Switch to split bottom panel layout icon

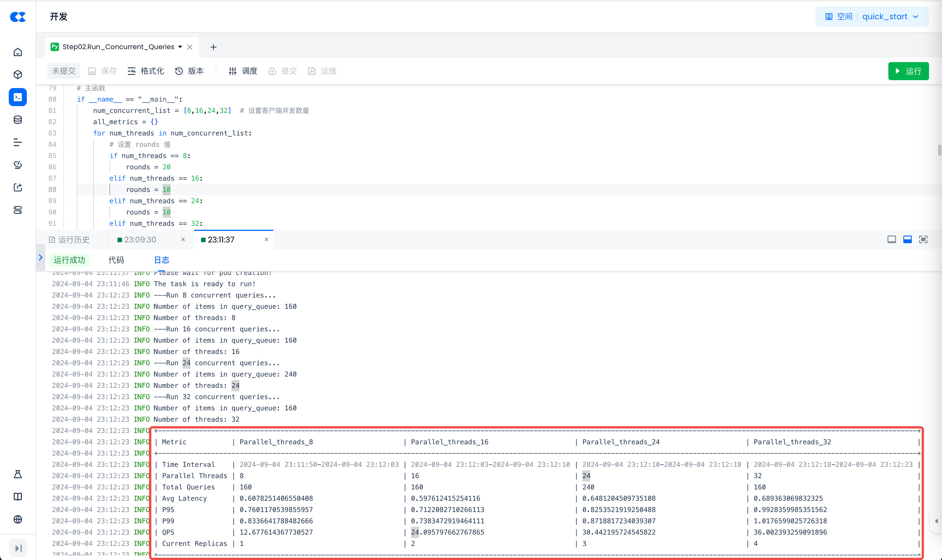click(x=907, y=239)
